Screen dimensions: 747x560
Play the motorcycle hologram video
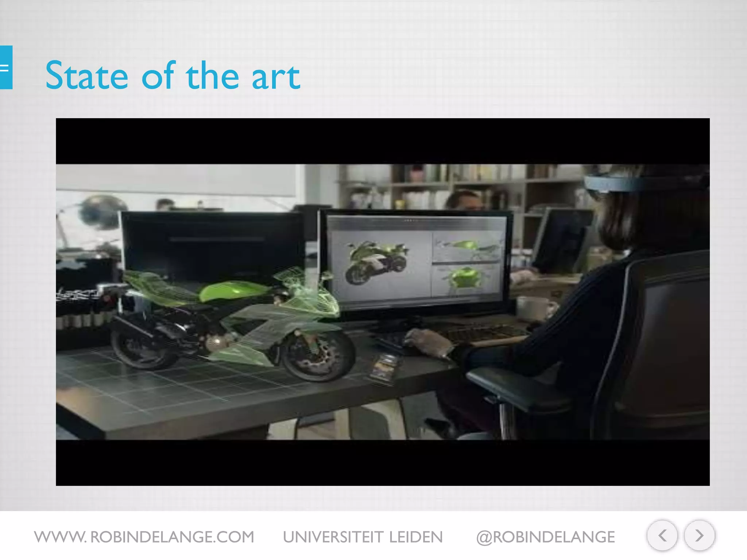pos(383,302)
